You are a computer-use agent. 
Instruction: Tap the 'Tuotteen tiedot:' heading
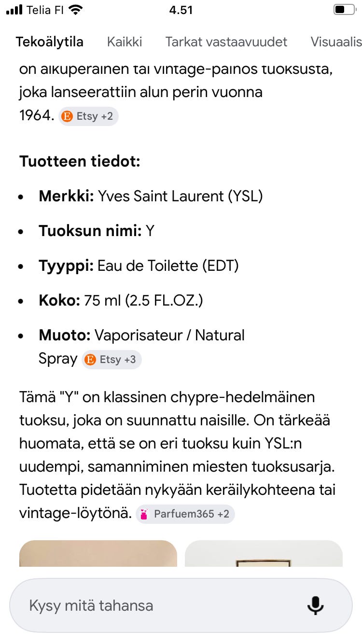click(80, 161)
